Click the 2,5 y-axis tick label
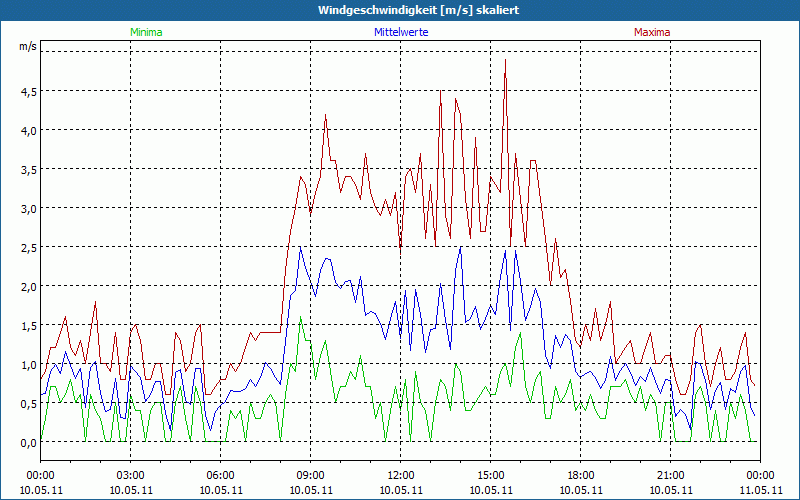The image size is (800, 500). 27,247
